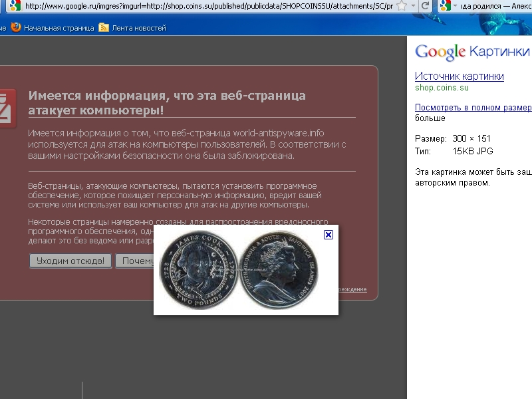Click the Google Картинки logo
This screenshot has height=399, width=532.
[472, 52]
